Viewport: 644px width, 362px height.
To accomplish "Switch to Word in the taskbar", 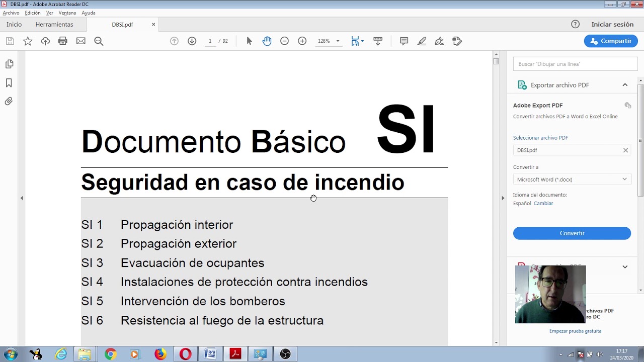I will 210,354.
